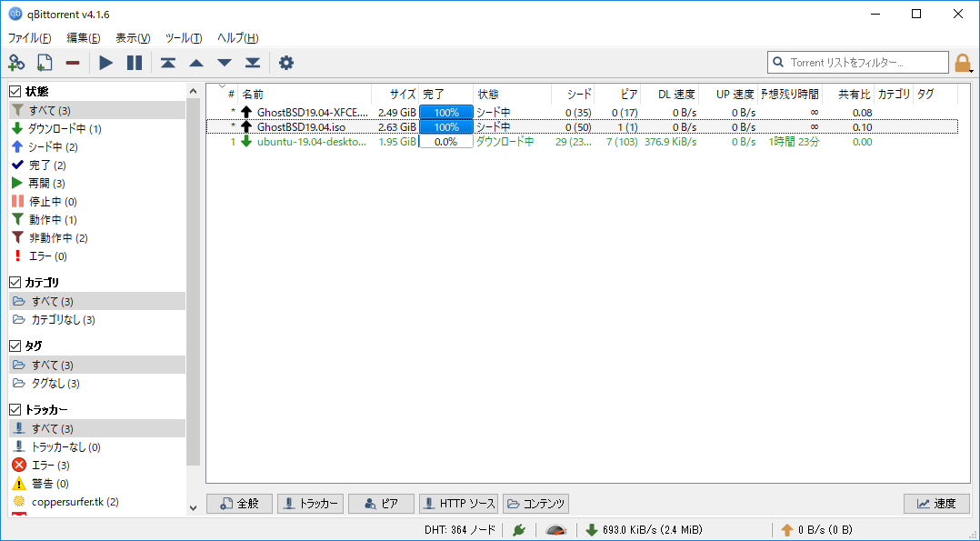Filter by 動作中 (1) status
980x541 pixels.
(x=97, y=219)
